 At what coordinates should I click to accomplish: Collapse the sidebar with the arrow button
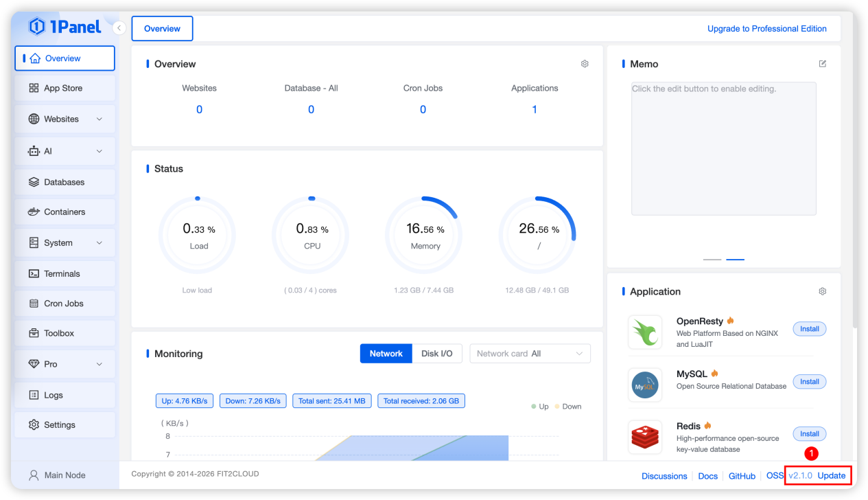coord(119,28)
